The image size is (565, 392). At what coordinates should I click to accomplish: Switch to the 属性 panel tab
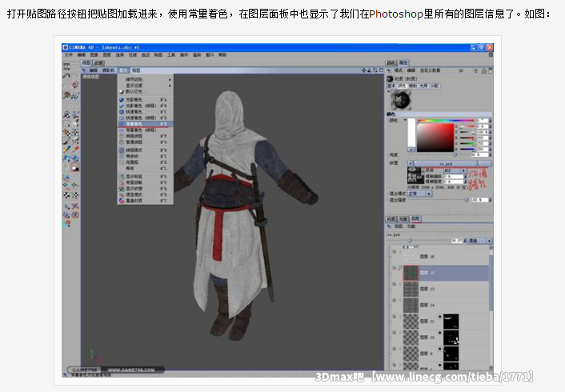pyautogui.click(x=403, y=62)
